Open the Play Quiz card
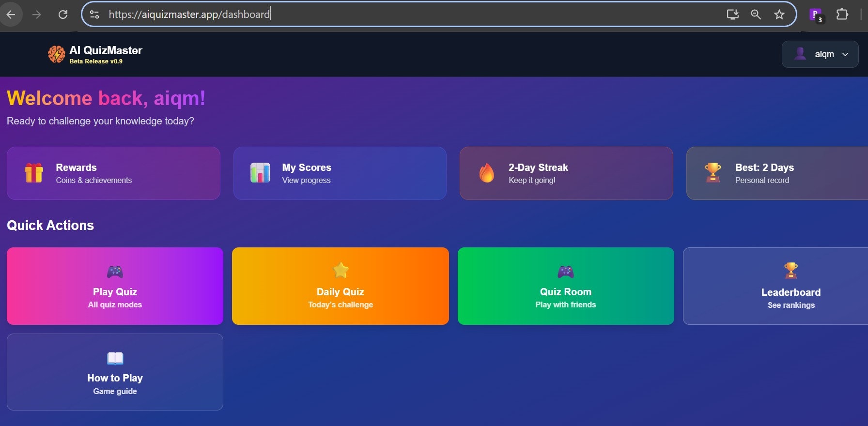The image size is (868, 426). pyautogui.click(x=115, y=286)
